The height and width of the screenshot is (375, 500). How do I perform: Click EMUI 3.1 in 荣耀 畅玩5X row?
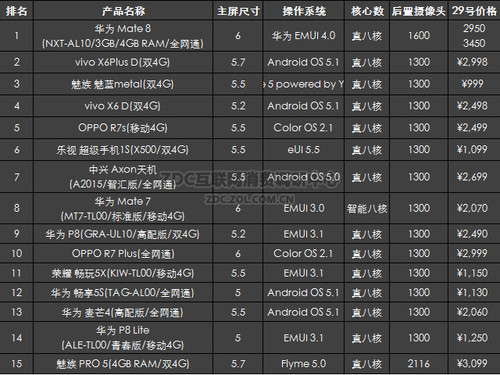(304, 273)
